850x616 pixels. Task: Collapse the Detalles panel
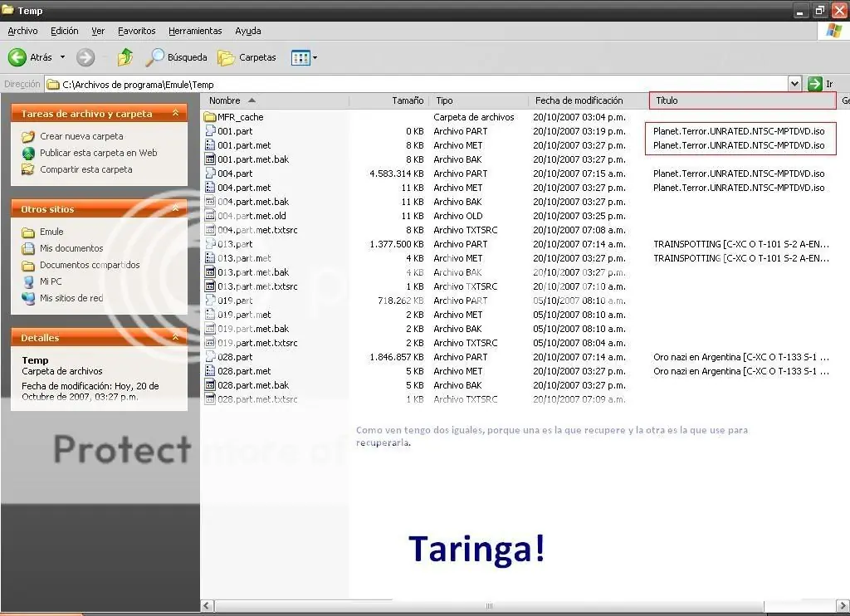click(175, 337)
